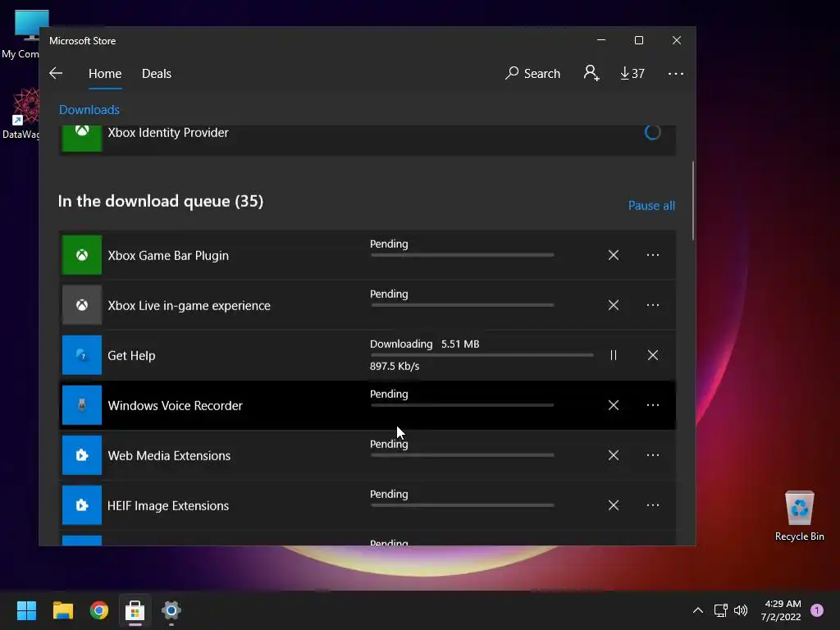840x630 pixels.
Task: Cancel the Web Media Extensions download
Action: pos(614,455)
